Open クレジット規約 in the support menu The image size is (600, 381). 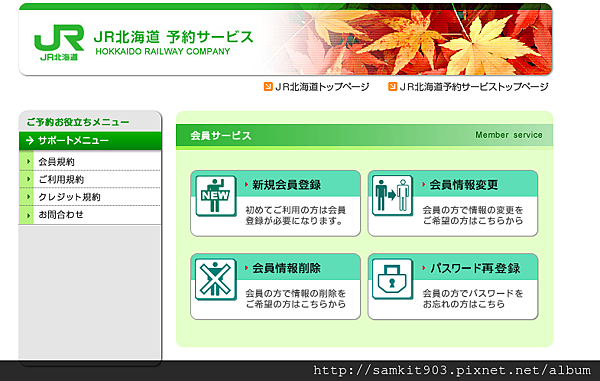pyautogui.click(x=69, y=197)
